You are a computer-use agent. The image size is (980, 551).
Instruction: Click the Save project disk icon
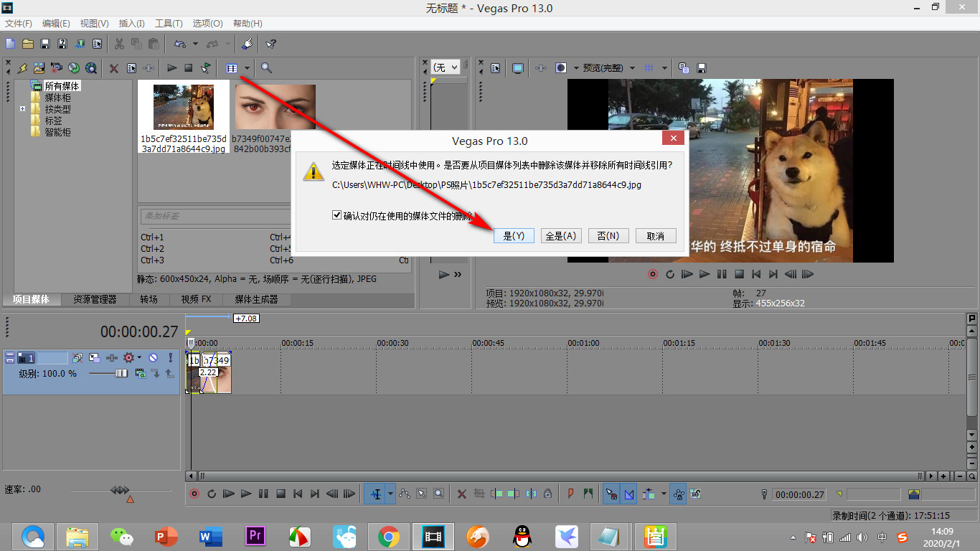point(44,44)
